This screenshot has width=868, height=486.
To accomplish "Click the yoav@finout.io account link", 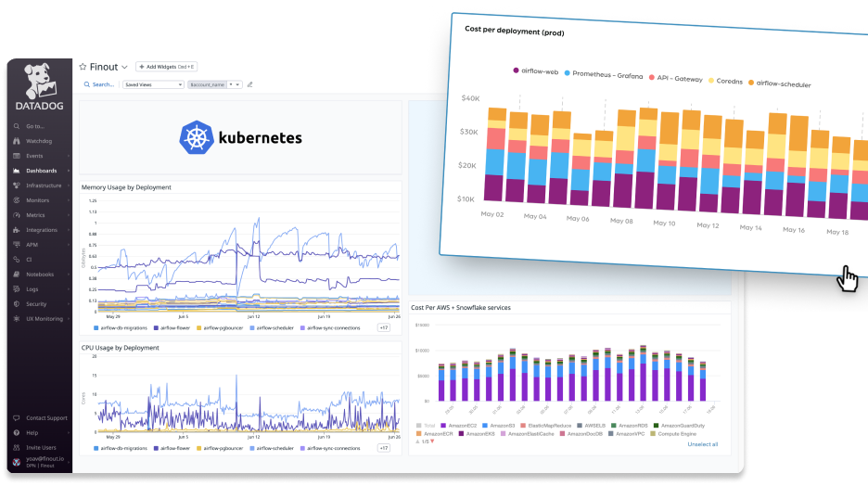I will tap(45, 459).
